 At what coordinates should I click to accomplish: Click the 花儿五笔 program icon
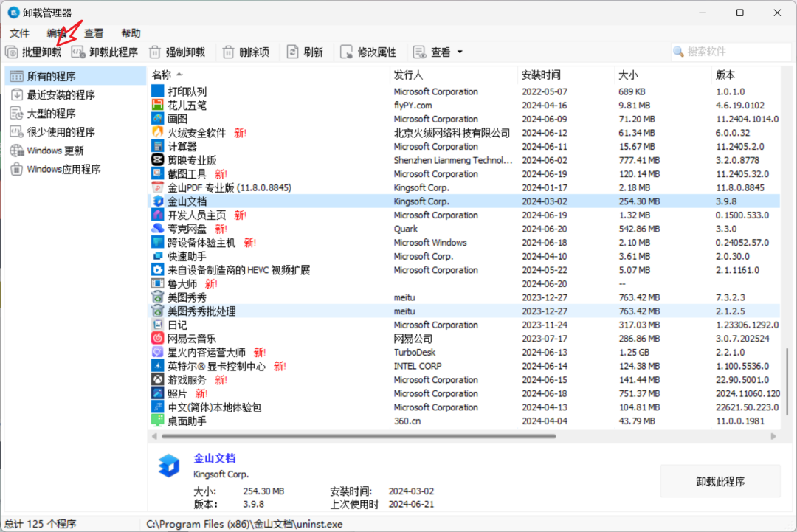tap(158, 106)
